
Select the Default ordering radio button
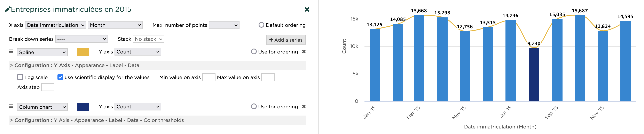coord(261,25)
